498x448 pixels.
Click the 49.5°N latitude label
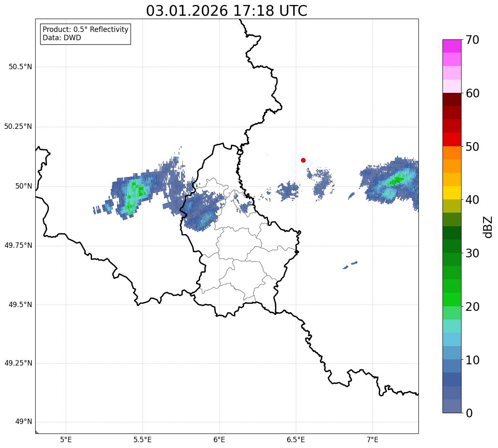[20, 305]
